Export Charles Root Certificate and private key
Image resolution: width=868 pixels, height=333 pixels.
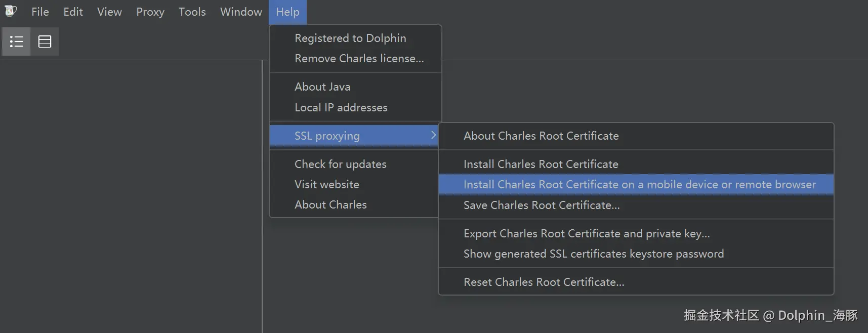[636, 233]
